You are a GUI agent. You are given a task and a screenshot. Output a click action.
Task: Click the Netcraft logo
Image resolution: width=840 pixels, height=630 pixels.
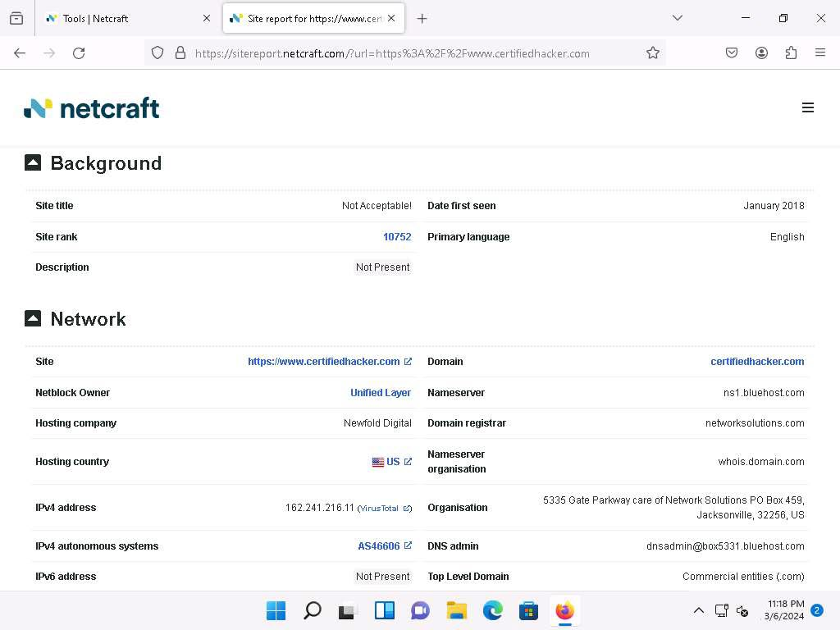(x=92, y=108)
